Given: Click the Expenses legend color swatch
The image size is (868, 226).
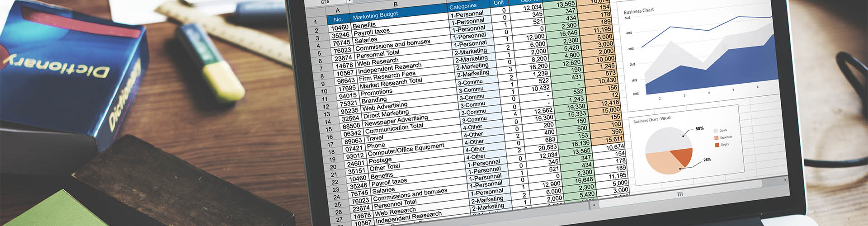Looking at the screenshot, I should 716,138.
